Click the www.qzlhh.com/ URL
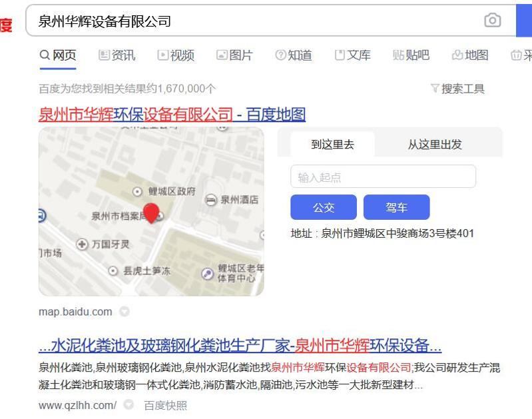The width and height of the screenshot is (532, 419). pos(78,406)
